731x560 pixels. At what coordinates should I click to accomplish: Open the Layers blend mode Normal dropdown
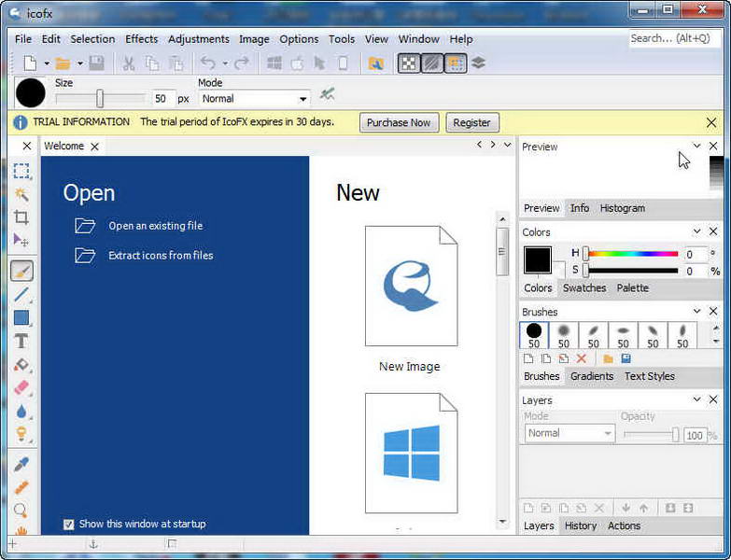pyautogui.click(x=569, y=433)
